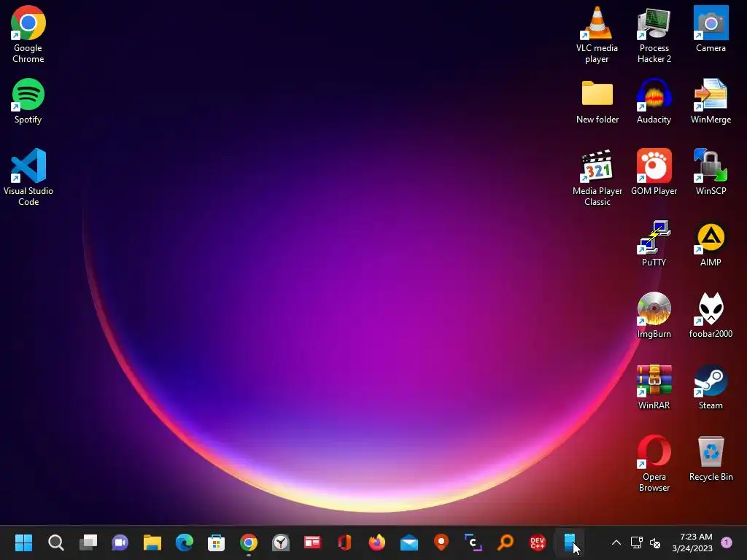Open the Google Chrome desktop shortcut

coord(28,34)
